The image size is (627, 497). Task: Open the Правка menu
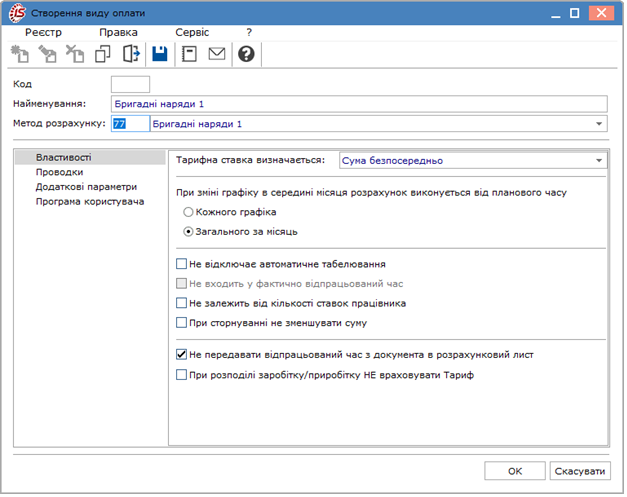click(118, 32)
